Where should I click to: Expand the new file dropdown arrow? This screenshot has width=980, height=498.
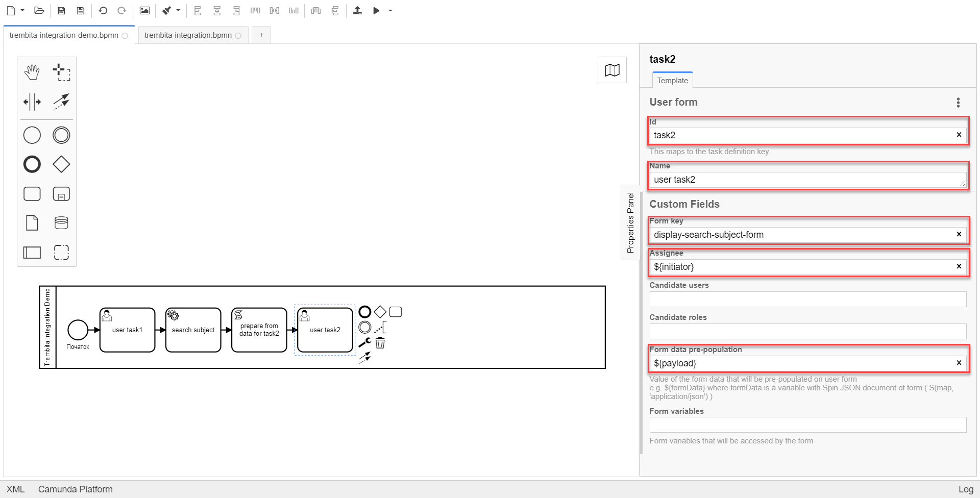click(x=22, y=11)
